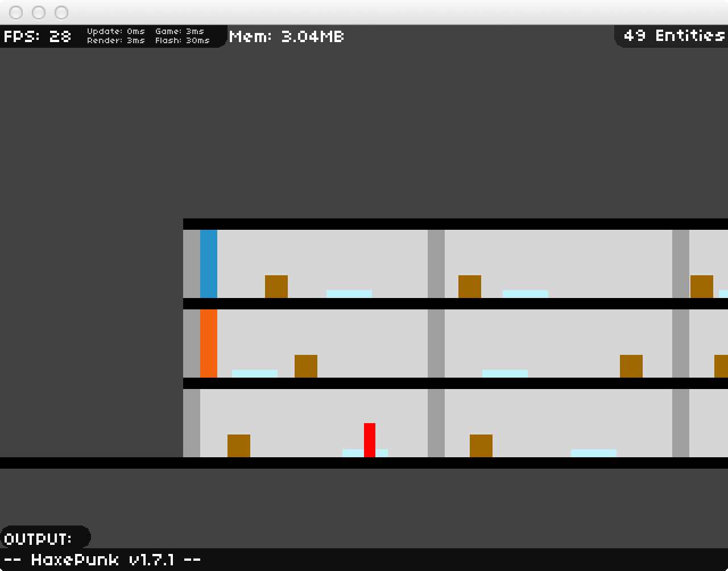Click light blue pad in bottom floor's middle room

click(x=594, y=453)
